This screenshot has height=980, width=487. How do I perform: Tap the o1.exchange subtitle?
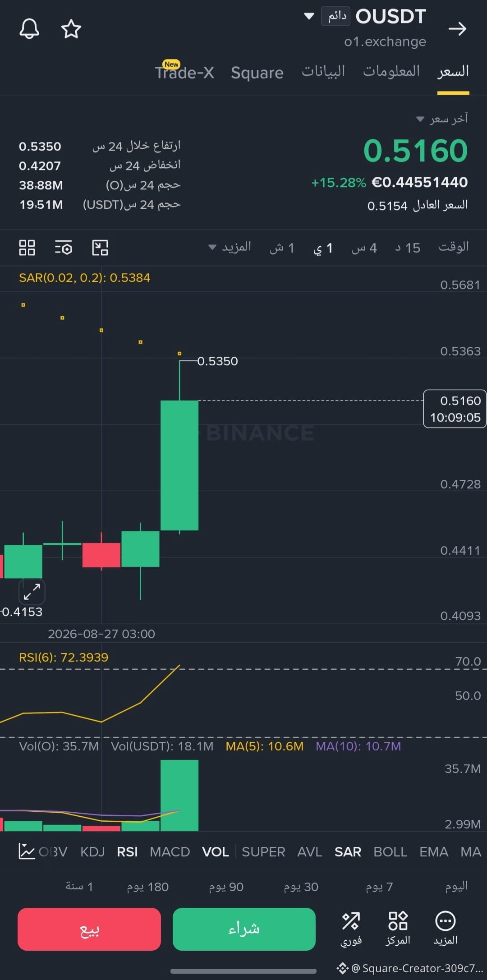coord(385,41)
